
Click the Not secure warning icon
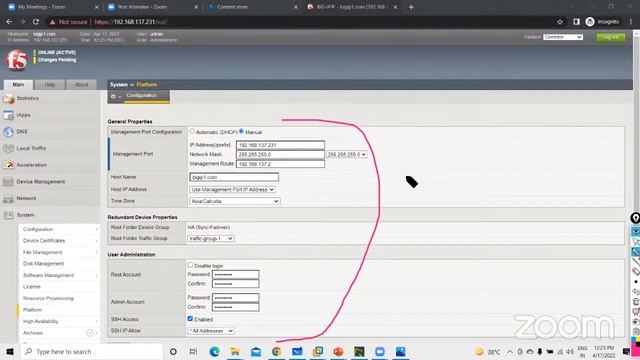pos(53,22)
